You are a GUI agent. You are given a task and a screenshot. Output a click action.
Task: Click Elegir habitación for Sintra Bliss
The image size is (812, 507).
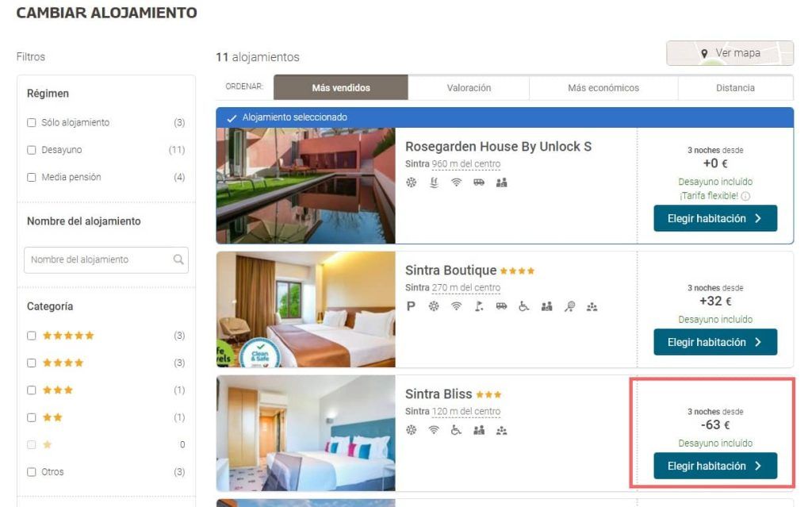pyautogui.click(x=715, y=466)
